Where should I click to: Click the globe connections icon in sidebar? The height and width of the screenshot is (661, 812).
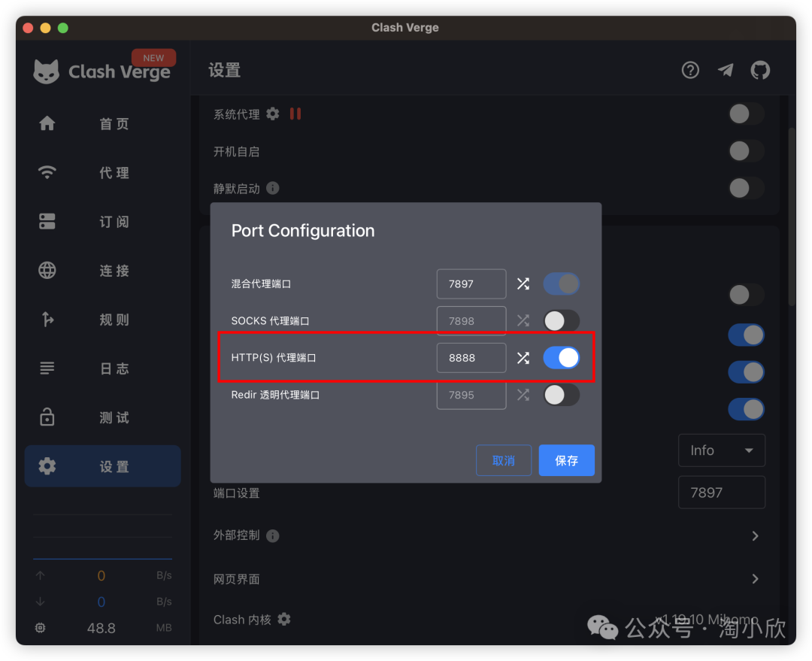tap(47, 270)
